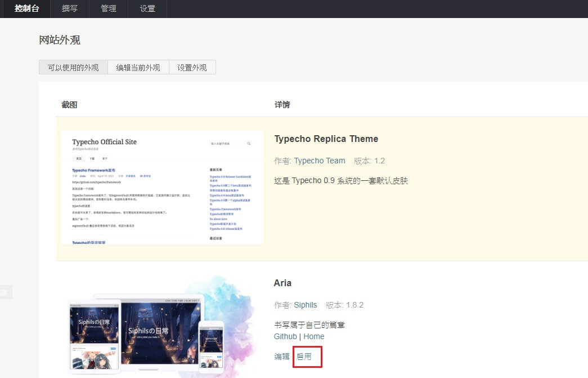
Task: Edit the Aria theme via 编辑 link
Action: [282, 357]
